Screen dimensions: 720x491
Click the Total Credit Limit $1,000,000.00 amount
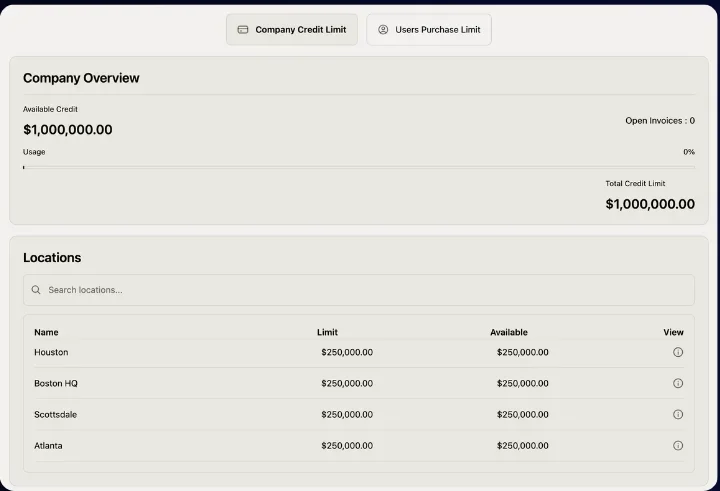pos(650,204)
